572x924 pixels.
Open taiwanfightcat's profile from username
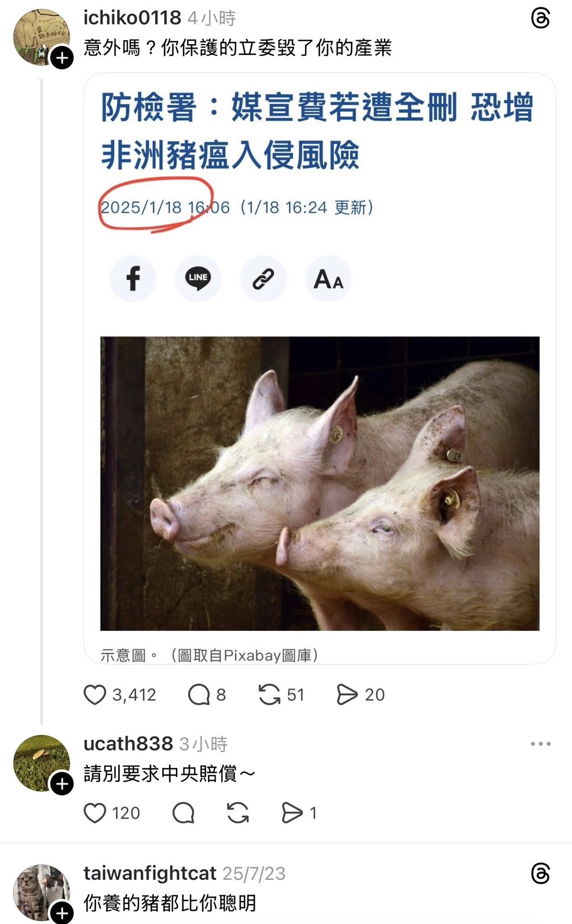(150, 873)
